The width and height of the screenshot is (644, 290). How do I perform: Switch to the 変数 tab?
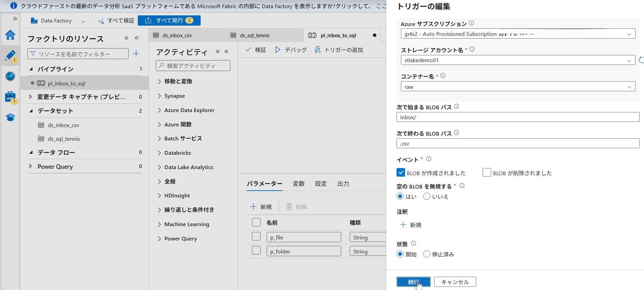coord(298,184)
